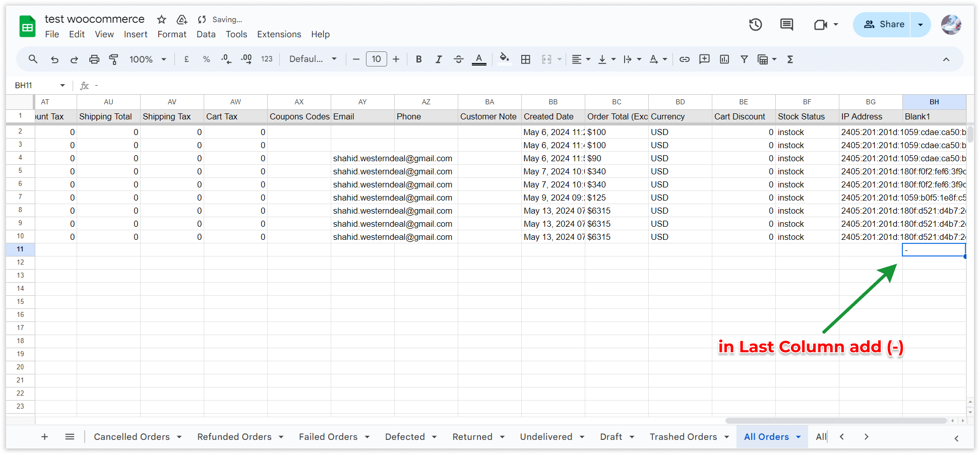980x455 pixels.
Task: Click the Share button
Action: pos(883,25)
